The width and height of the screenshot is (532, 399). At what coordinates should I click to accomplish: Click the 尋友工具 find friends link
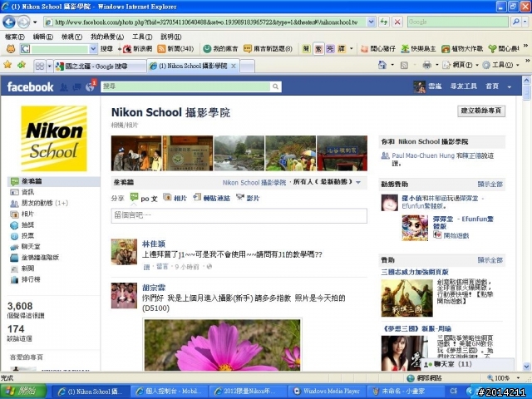click(x=464, y=86)
